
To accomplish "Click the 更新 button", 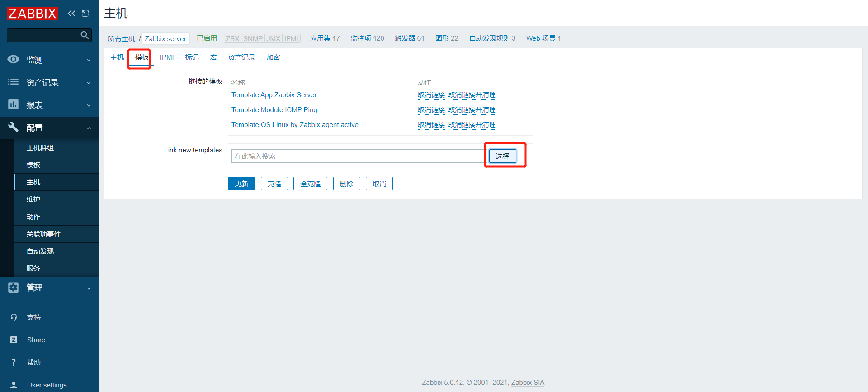I will [241, 184].
